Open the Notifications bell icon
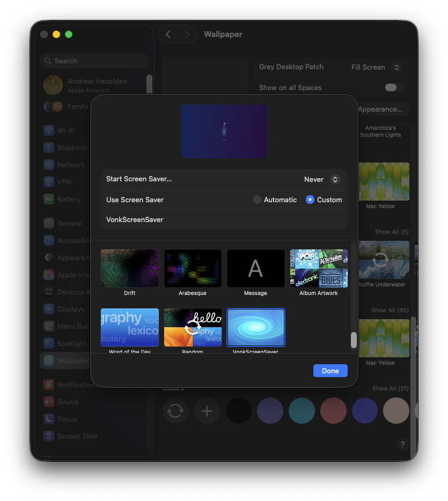The image size is (448, 501). pyautogui.click(x=49, y=385)
